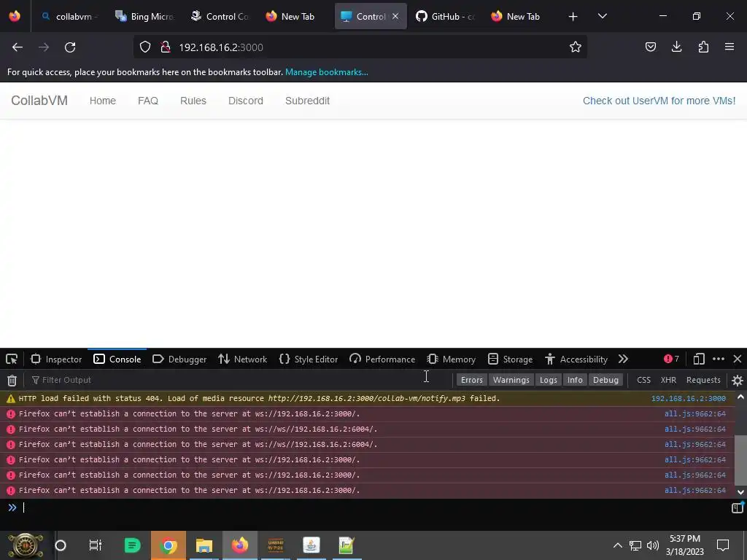Viewport: 747px width, 560px height.
Task: Open the Manage bookmarks link
Action: (326, 72)
